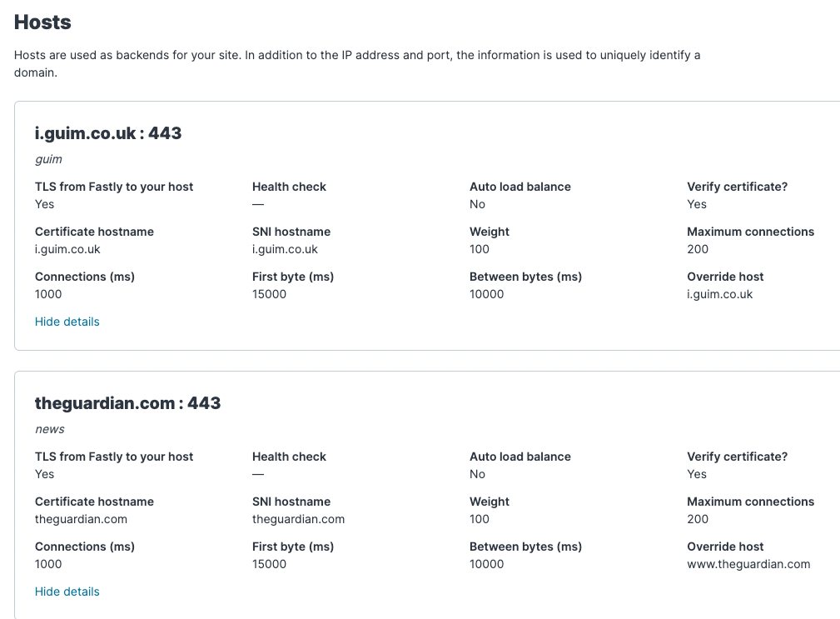840x619 pixels.
Task: Click the First byte value in guim card
Action: tap(269, 294)
